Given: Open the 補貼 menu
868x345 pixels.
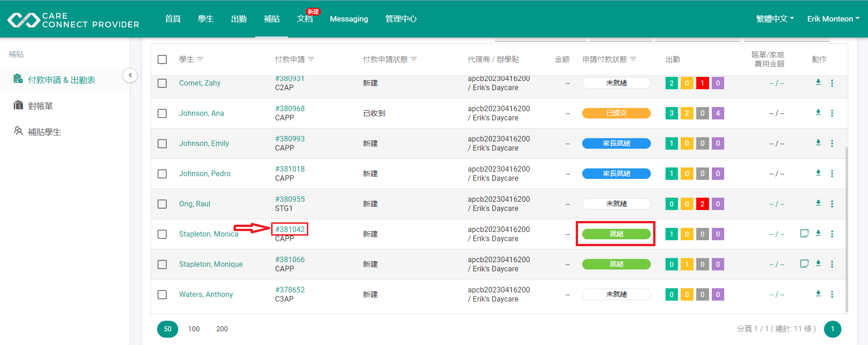Looking at the screenshot, I should (x=272, y=19).
